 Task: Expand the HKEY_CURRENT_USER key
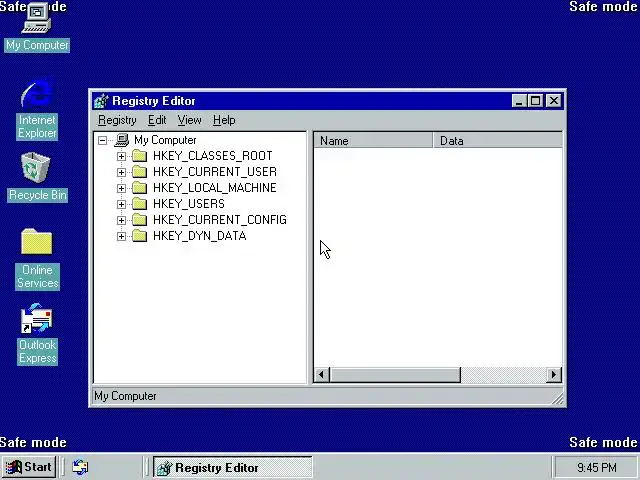(121, 172)
